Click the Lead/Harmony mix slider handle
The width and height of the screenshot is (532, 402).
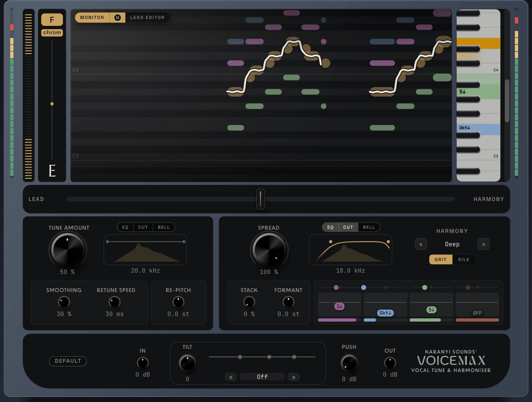coord(260,199)
